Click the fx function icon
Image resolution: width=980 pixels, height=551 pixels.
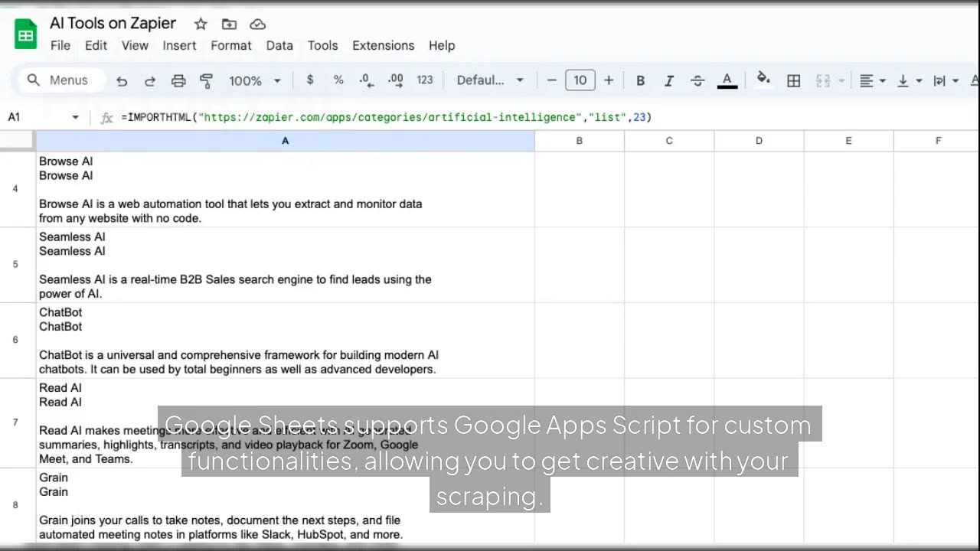(106, 117)
